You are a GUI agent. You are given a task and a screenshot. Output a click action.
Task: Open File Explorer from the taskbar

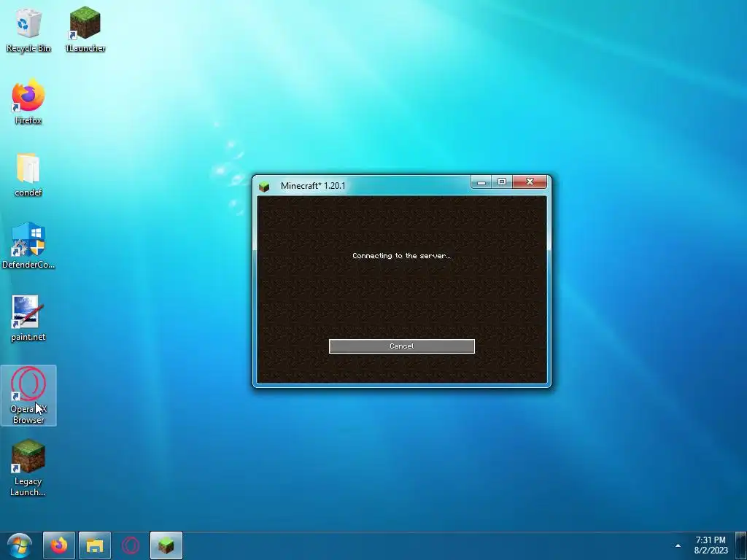tap(95, 545)
